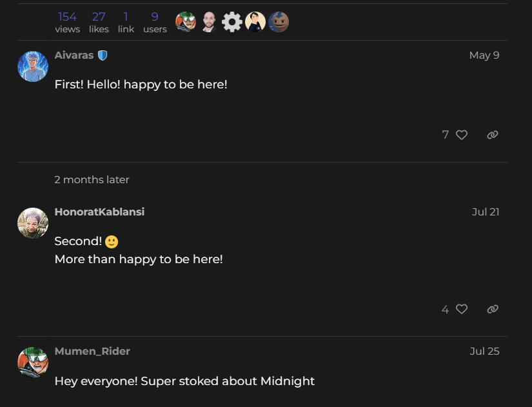Click the shield badge next to Aivaras
532x407 pixels.
103,55
